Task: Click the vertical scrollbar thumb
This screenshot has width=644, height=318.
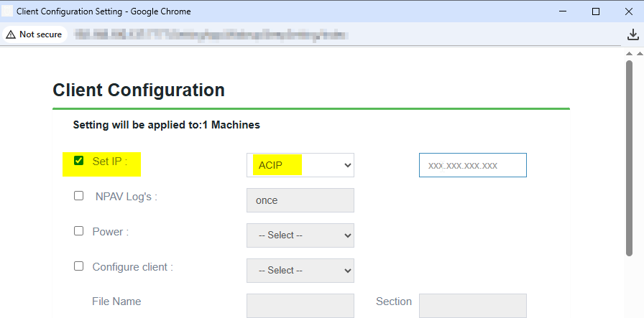Action: 630,158
